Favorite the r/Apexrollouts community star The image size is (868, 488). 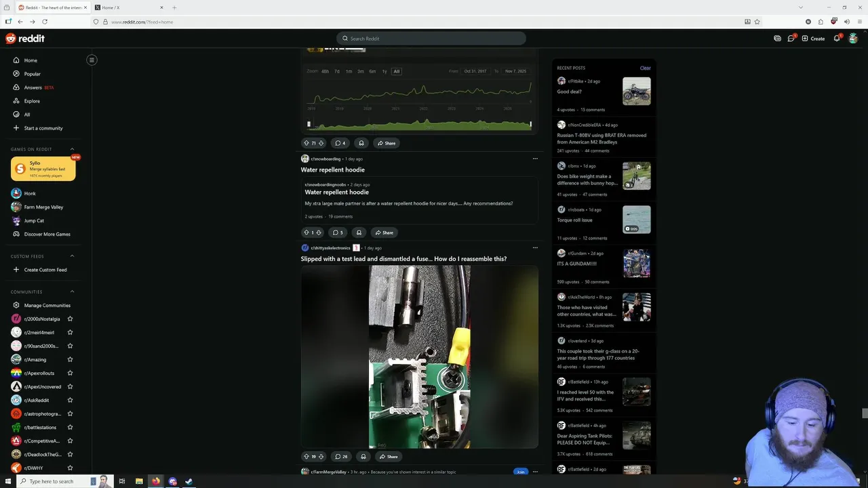tap(70, 373)
